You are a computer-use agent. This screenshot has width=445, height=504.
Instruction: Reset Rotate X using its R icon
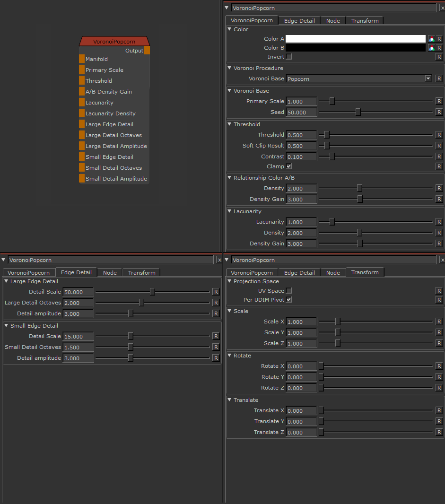(x=439, y=366)
